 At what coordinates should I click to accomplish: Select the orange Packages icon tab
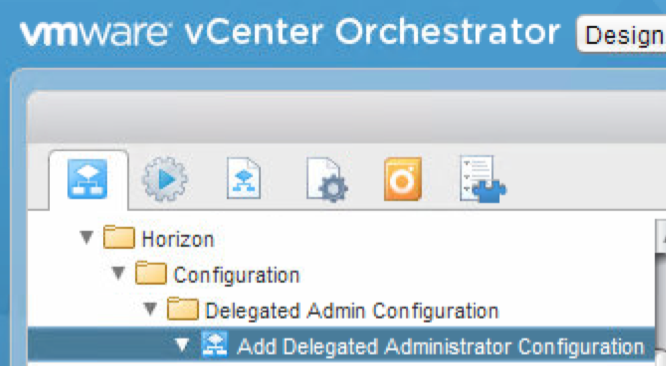coord(403,179)
